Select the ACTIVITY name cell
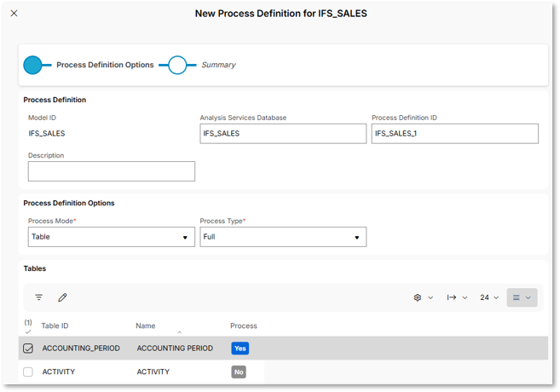This screenshot has width=560, height=392. coord(153,372)
